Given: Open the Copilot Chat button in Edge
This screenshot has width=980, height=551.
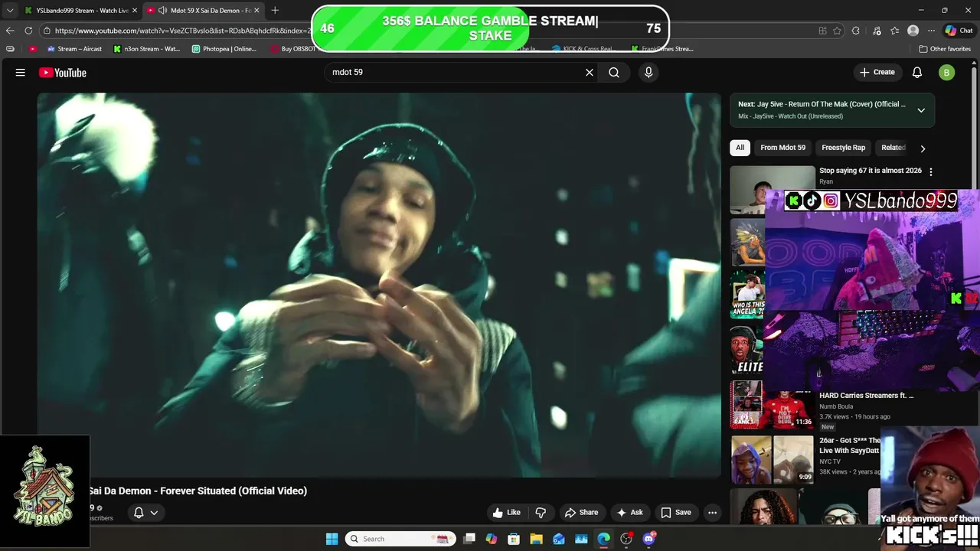Looking at the screenshot, I should point(959,31).
